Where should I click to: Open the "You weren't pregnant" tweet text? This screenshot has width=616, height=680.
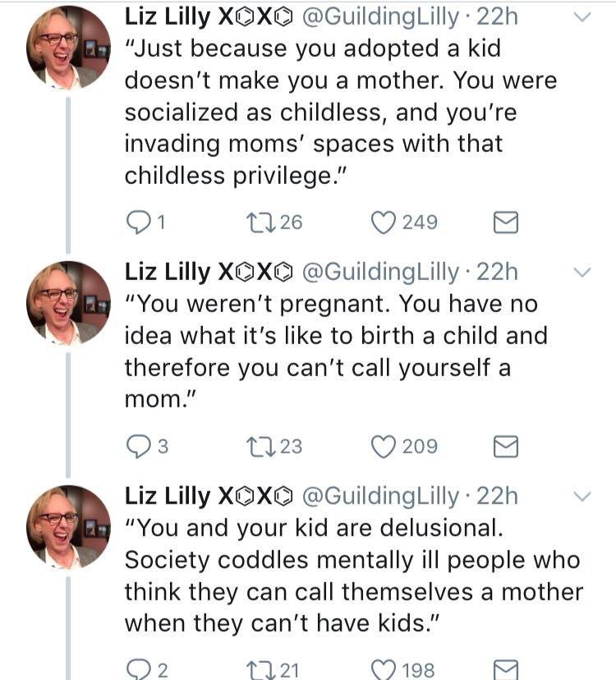[x=329, y=351]
